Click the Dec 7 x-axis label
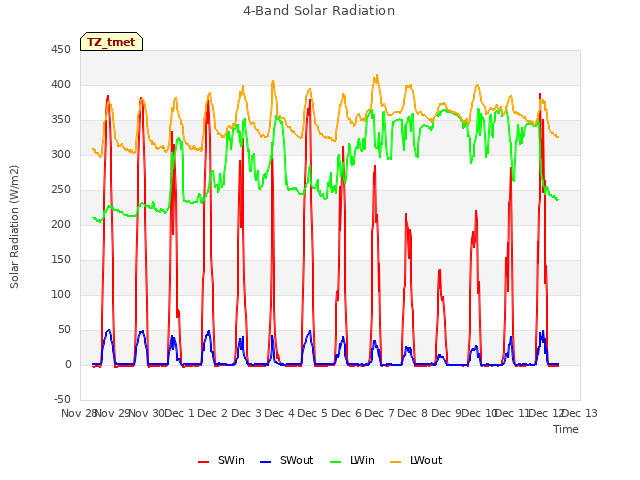Image resolution: width=640 pixels, height=480 pixels. point(380,413)
